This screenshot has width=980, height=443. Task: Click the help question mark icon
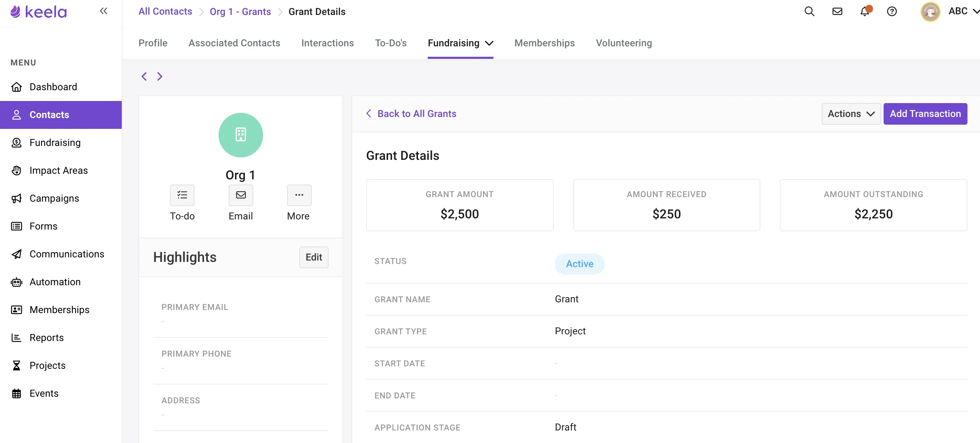892,11
